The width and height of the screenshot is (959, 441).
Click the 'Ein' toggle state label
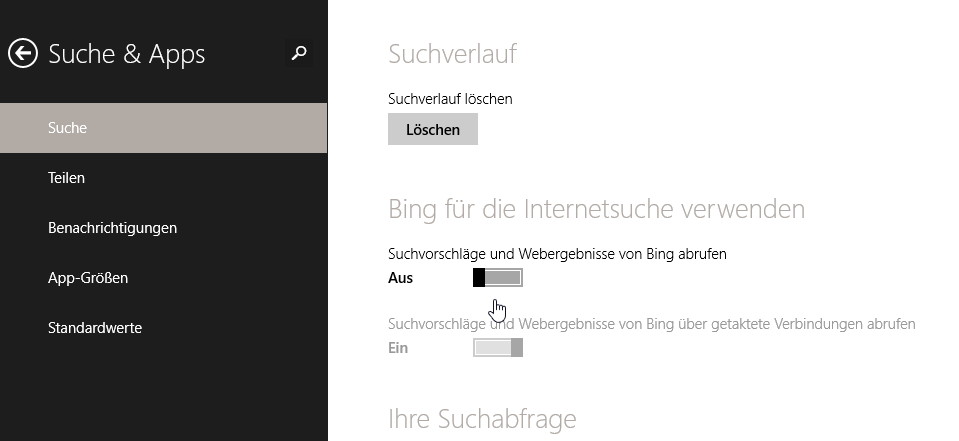point(398,348)
